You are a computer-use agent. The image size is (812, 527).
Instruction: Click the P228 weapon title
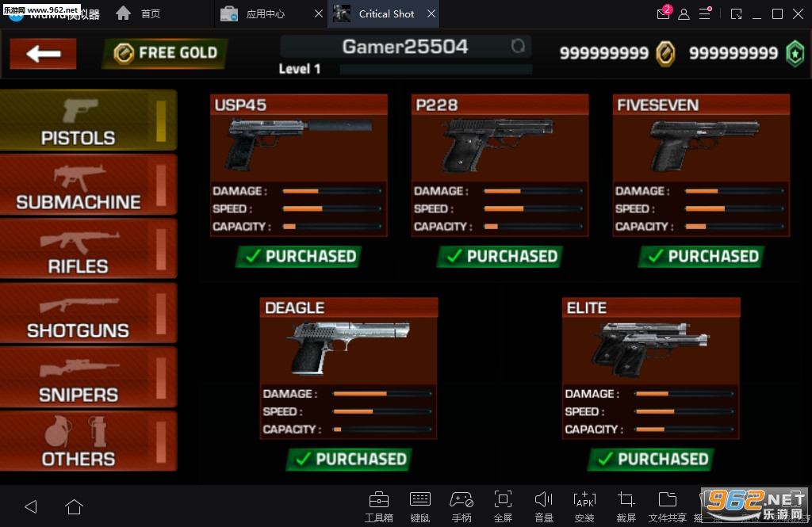point(437,105)
